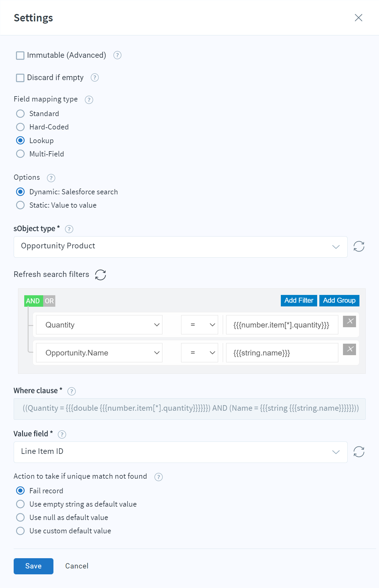Open help for Value field
Image resolution: width=379 pixels, height=588 pixels.
click(62, 434)
